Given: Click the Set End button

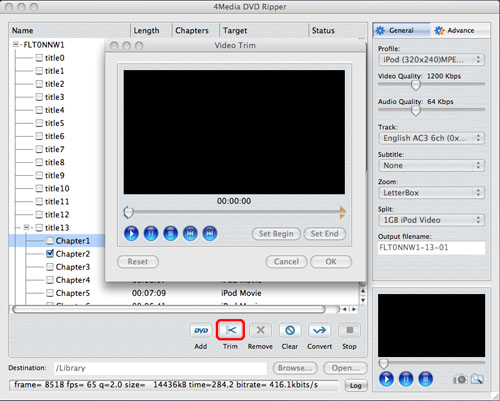Looking at the screenshot, I should click(x=325, y=234).
